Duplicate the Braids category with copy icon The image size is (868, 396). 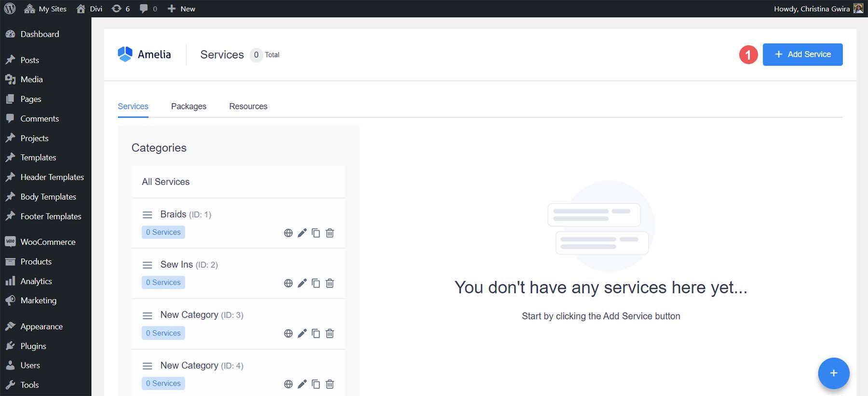316,233
